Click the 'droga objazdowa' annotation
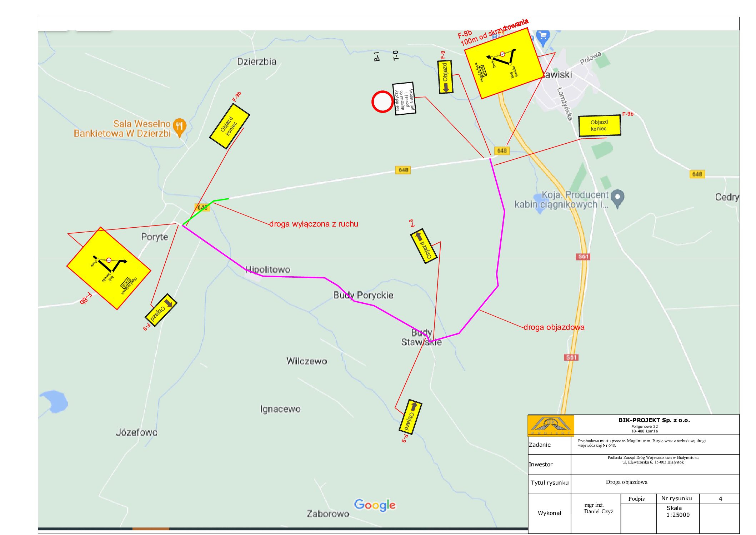This screenshot has width=756, height=535. [x=554, y=327]
